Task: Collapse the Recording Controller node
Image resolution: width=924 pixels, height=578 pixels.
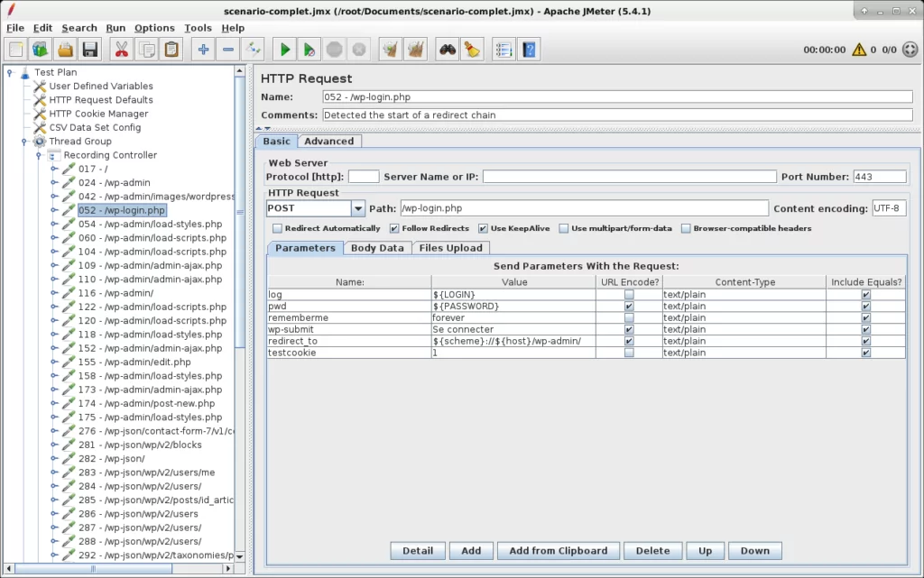Action: (39, 155)
